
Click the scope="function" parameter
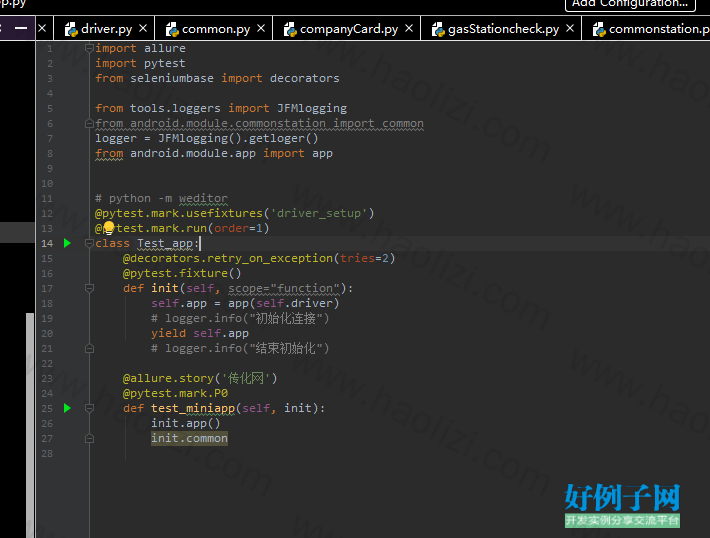284,288
